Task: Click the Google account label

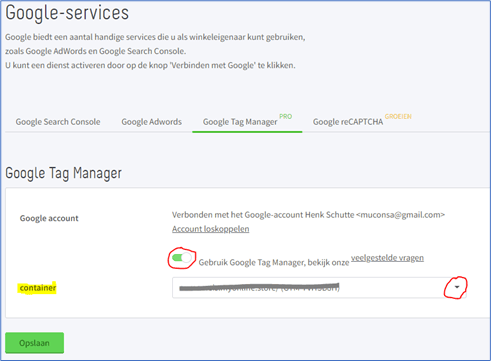Action: tap(49, 218)
